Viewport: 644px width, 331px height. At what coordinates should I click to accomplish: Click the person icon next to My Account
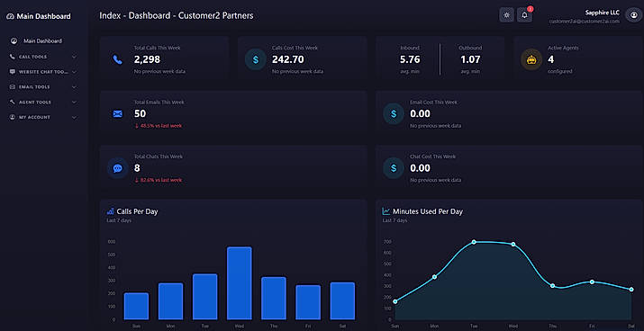tap(13, 117)
